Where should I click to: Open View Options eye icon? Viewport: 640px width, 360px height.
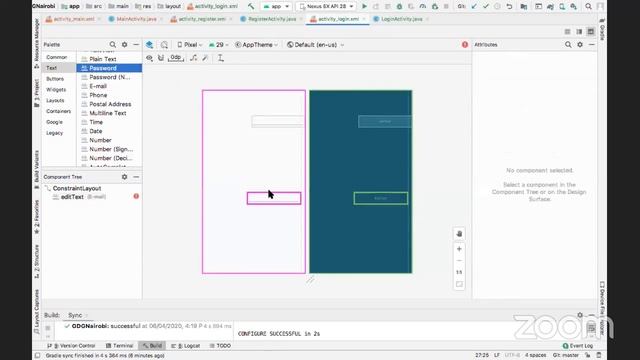tap(149, 58)
